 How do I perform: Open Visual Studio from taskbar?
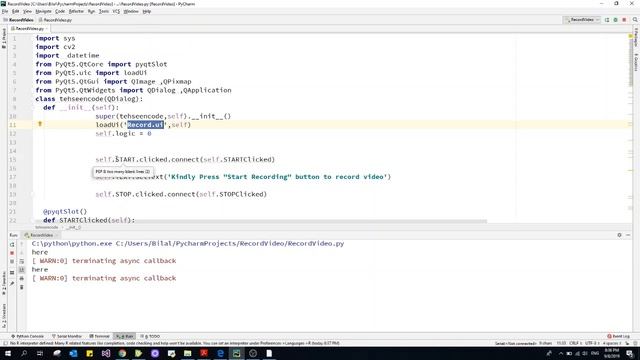tap(106, 353)
